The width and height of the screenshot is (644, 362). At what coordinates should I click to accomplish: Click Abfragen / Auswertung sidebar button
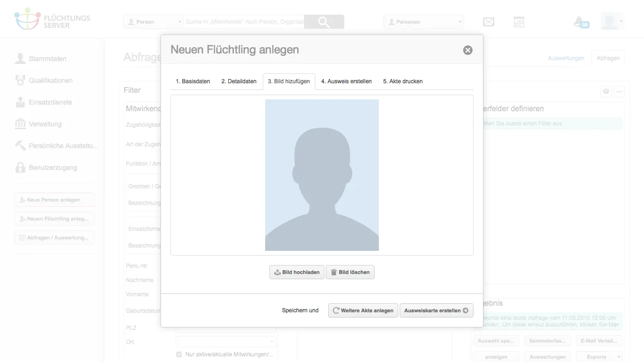pos(54,238)
